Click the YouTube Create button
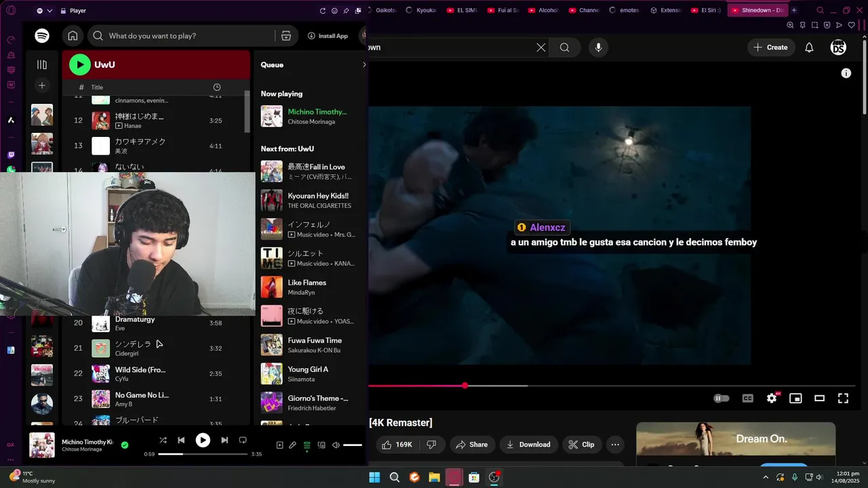The width and height of the screenshot is (868, 488). pos(771,47)
